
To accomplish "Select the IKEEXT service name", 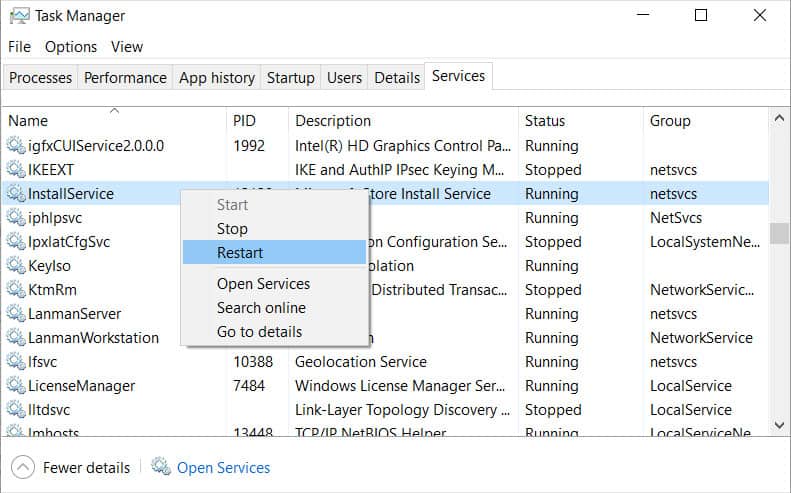I will (x=50, y=170).
